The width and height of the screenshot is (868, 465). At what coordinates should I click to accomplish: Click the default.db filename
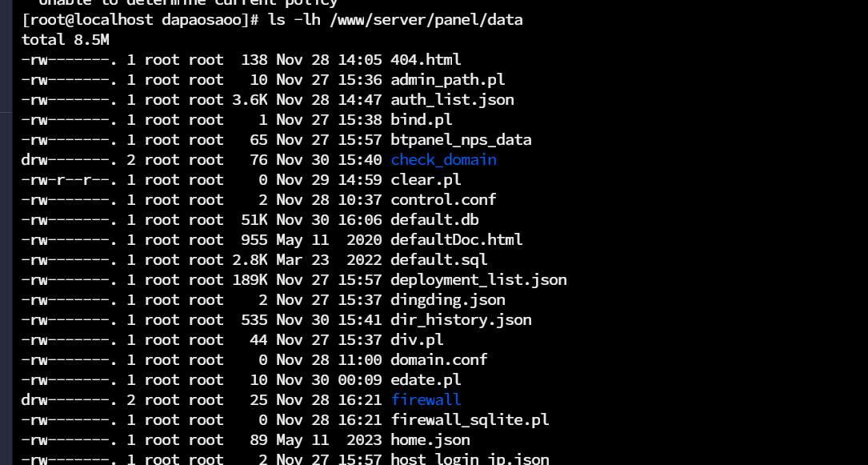pos(434,220)
